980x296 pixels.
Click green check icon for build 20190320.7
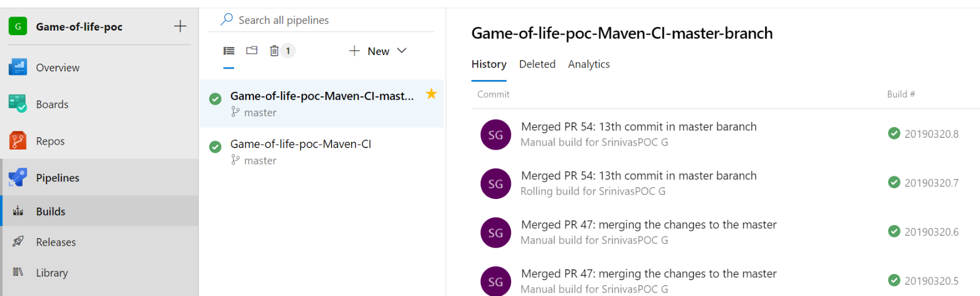click(x=894, y=182)
